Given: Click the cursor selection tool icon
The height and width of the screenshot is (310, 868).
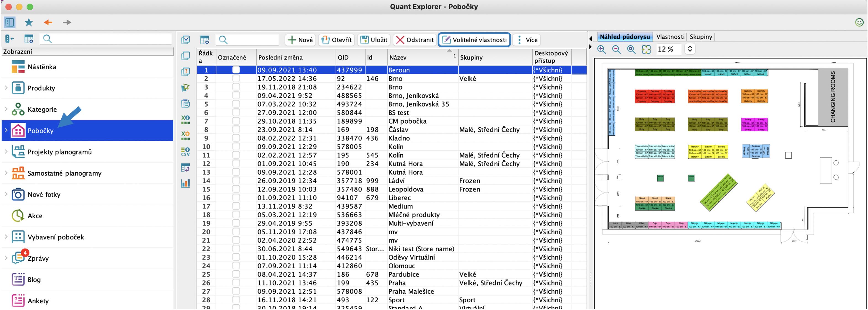Looking at the screenshot, I should point(185,88).
